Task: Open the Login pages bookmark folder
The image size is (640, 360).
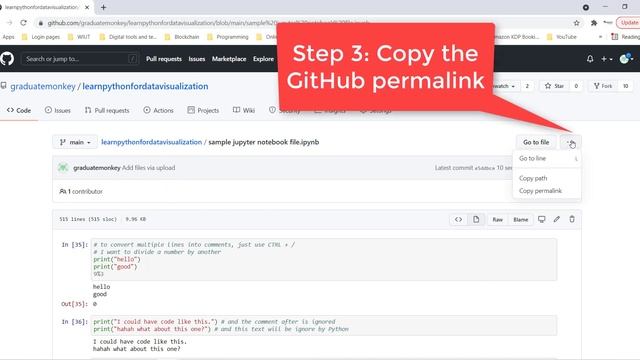Action: (41, 37)
